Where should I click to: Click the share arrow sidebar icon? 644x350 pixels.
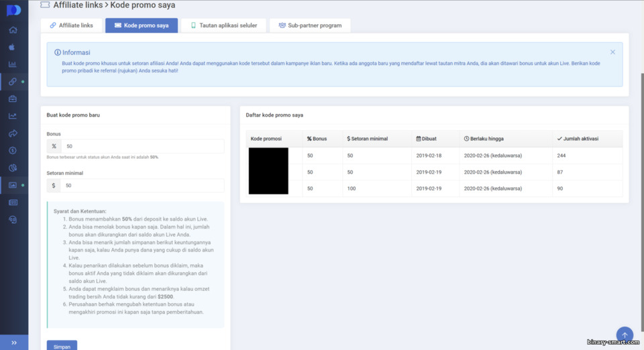point(13,133)
